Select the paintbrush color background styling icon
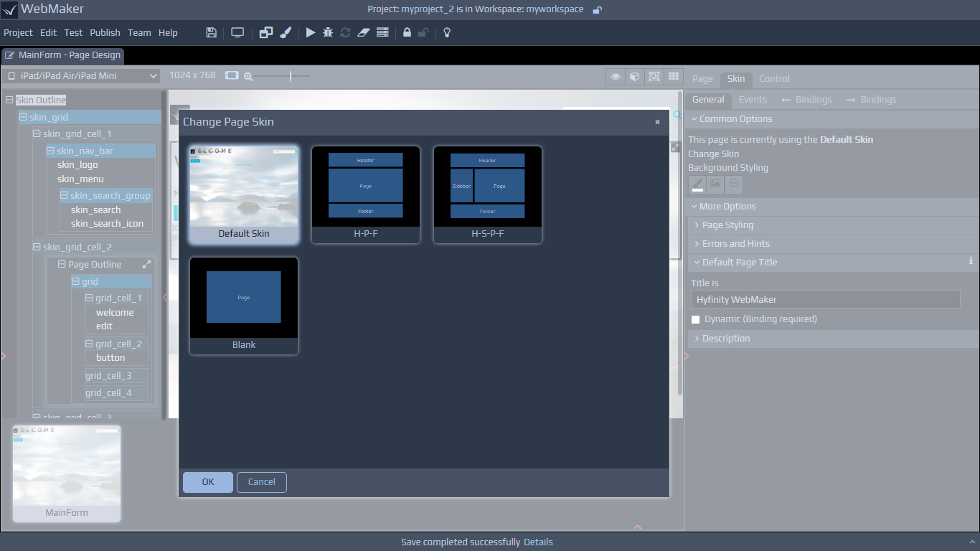Screen dimensions: 980x551 coord(697,185)
